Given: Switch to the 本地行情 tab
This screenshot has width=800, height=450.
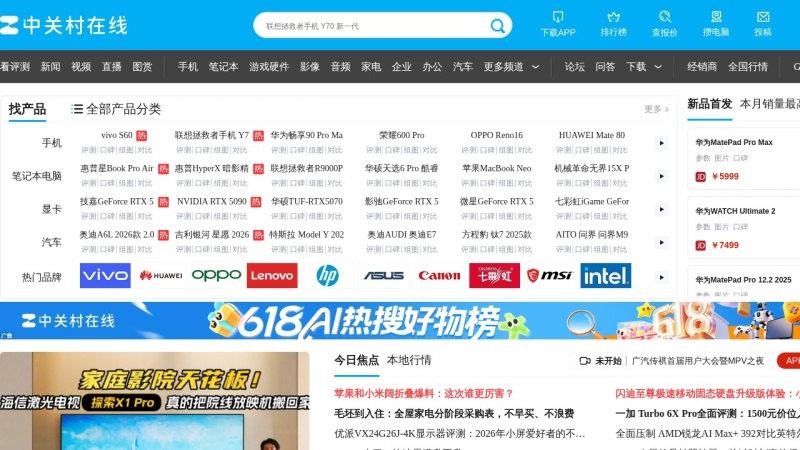Looking at the screenshot, I should pos(409,360).
